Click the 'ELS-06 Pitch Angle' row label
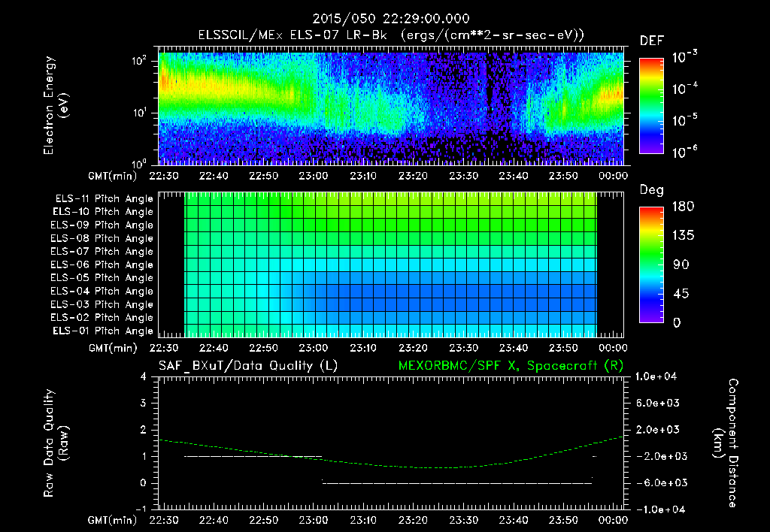The height and width of the screenshot is (532, 770). click(102, 264)
